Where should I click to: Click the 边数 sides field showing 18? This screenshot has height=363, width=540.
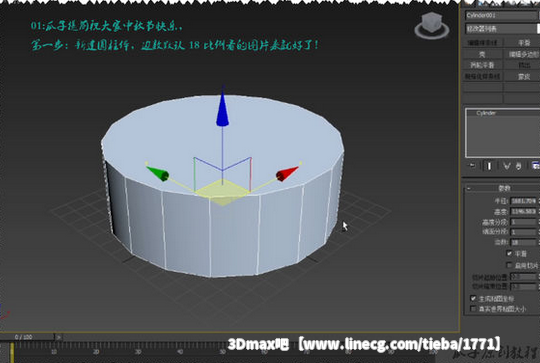click(523, 242)
